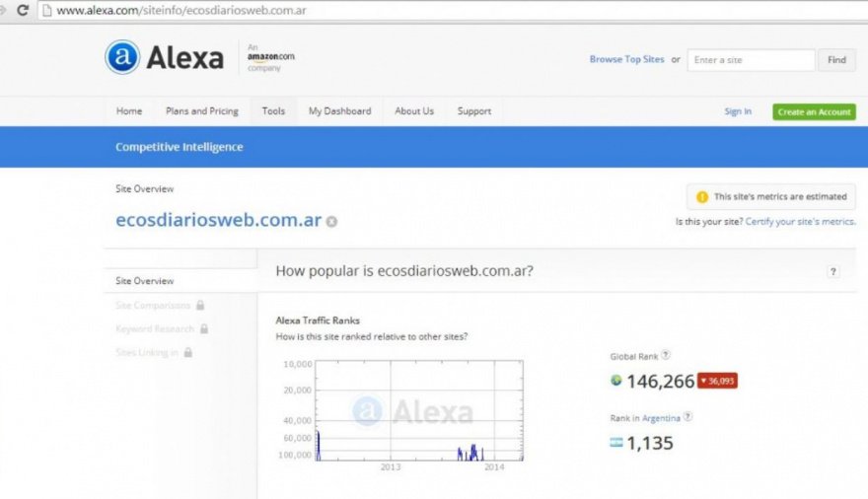Click the Sign In link
868x499 pixels.
[738, 111]
